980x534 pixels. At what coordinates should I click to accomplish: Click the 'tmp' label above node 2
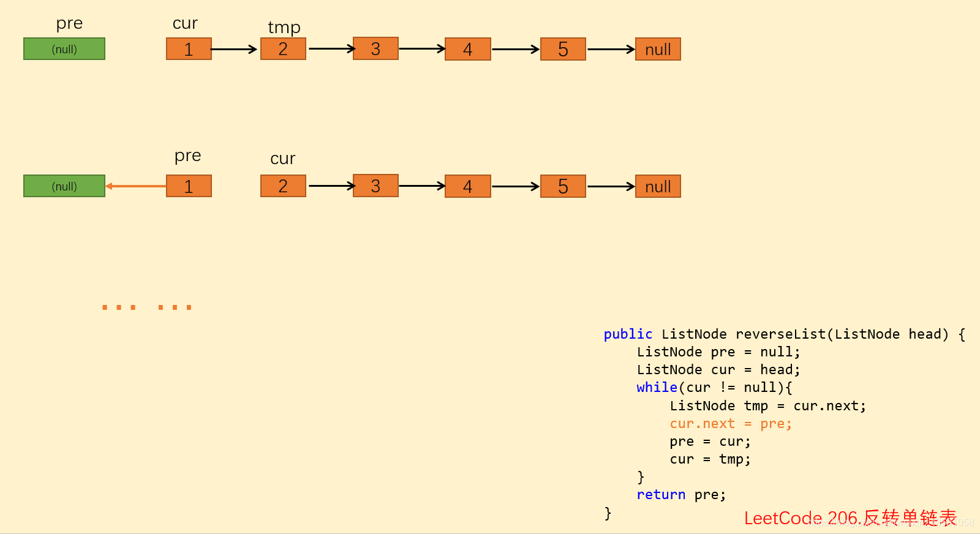[x=284, y=28]
